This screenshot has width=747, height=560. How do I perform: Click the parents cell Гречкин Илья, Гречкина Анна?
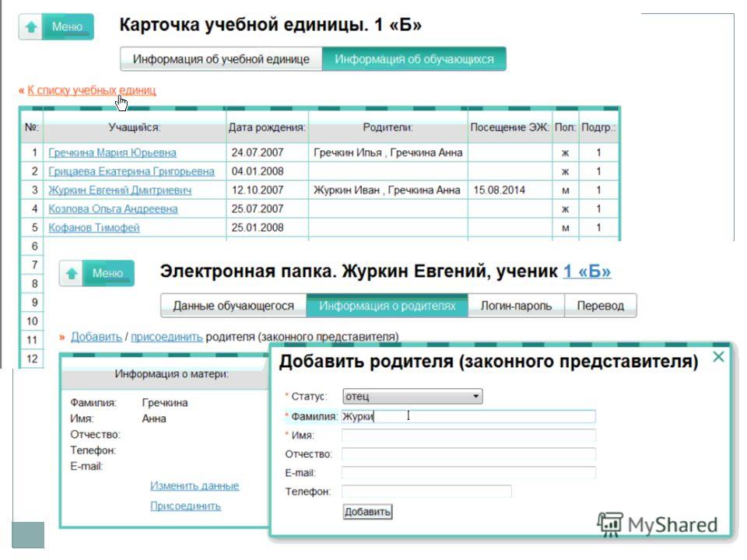coord(388,152)
